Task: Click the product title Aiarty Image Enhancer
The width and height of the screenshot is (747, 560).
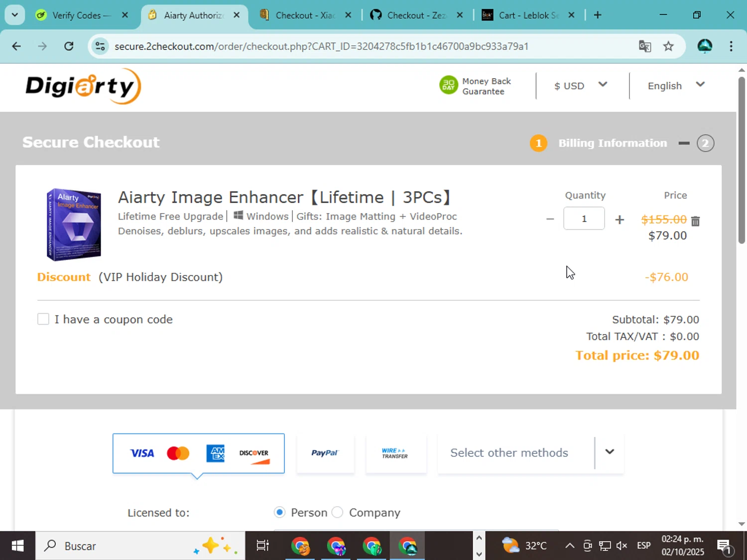Action: 285,197
